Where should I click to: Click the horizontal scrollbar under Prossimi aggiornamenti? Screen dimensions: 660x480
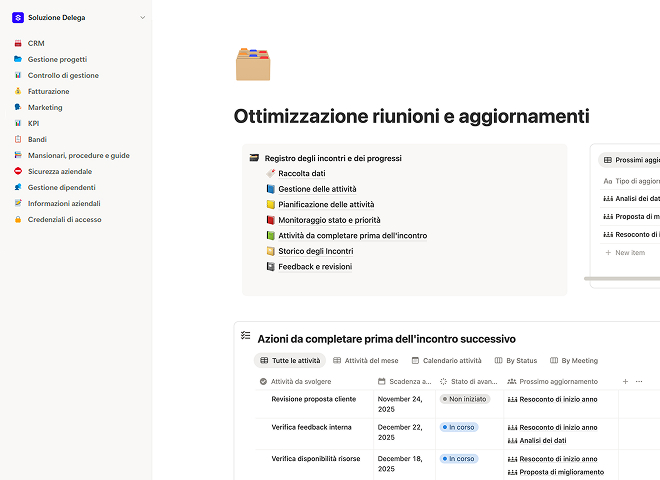tap(622, 279)
